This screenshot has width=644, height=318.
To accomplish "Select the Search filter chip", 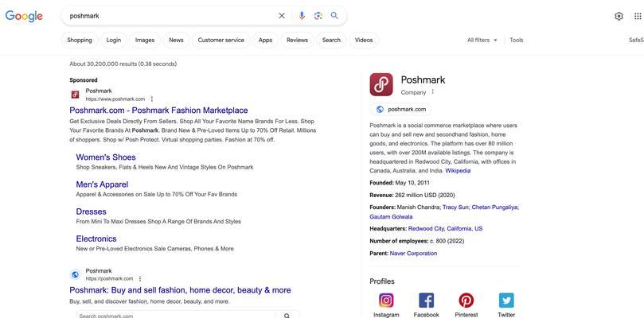I will (x=331, y=41).
